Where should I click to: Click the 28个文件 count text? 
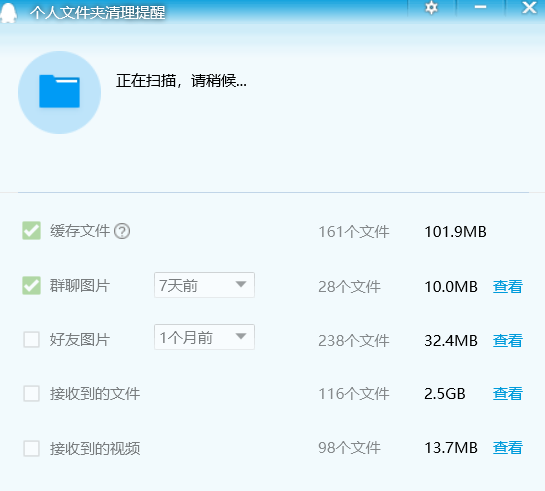pyautogui.click(x=349, y=287)
